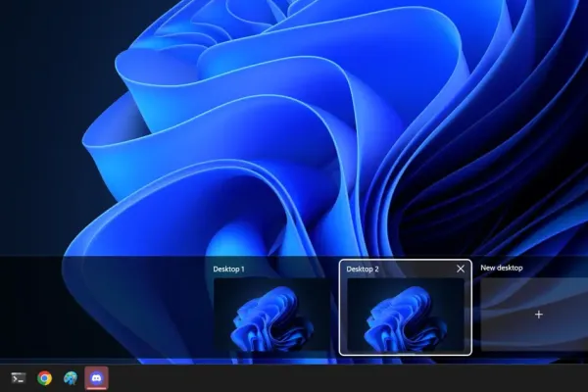Add a new desktop with the plus tile
The width and height of the screenshot is (588, 392).
pos(534,315)
